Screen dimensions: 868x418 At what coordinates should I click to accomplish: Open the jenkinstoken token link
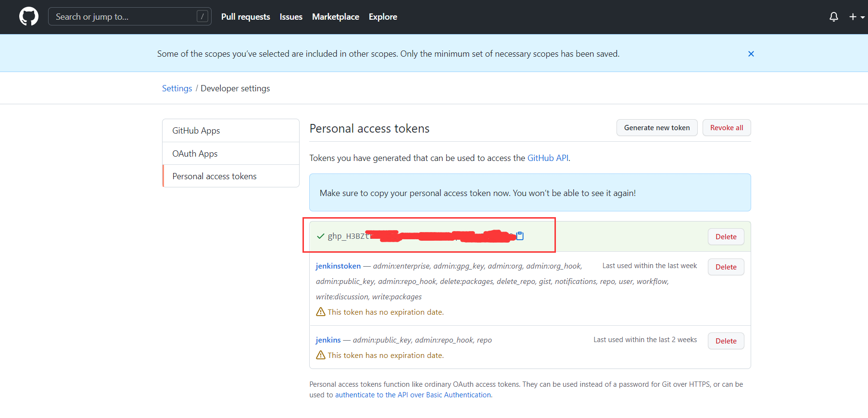point(338,266)
